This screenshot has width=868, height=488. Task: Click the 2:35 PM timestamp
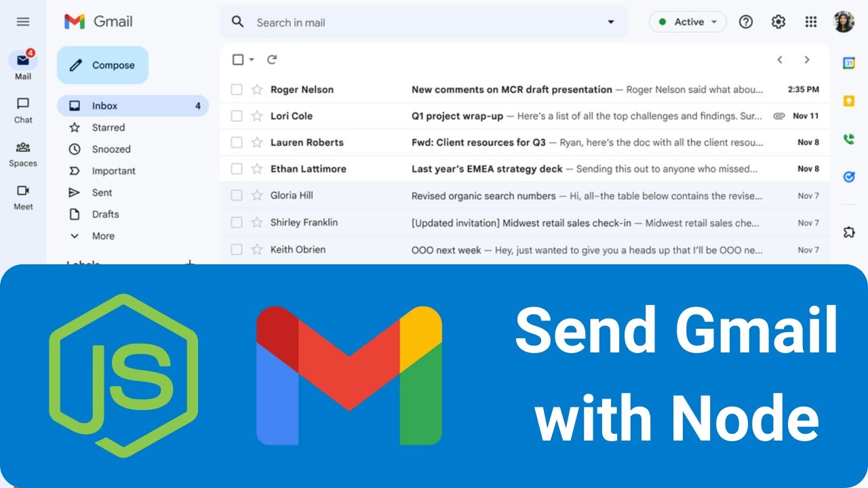[804, 89]
